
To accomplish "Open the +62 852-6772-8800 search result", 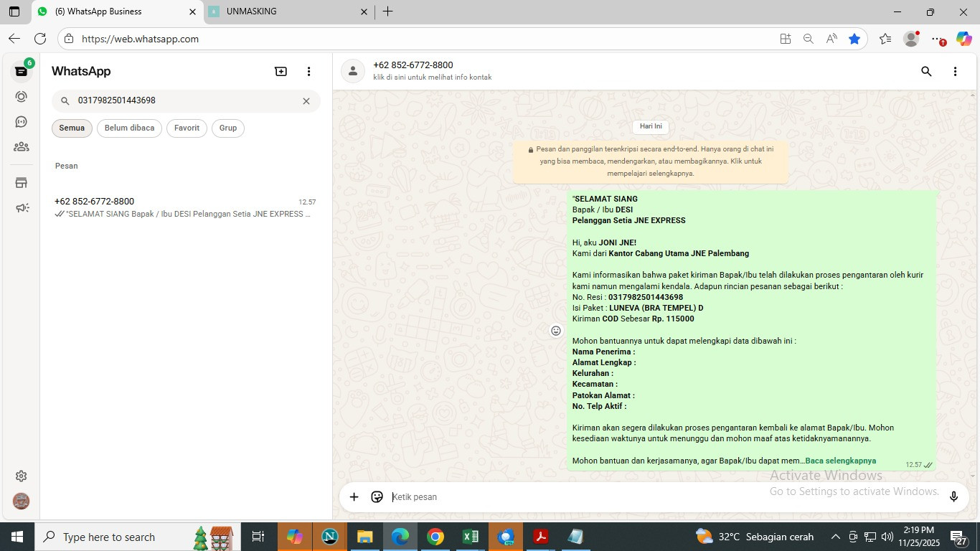I will pyautogui.click(x=186, y=207).
